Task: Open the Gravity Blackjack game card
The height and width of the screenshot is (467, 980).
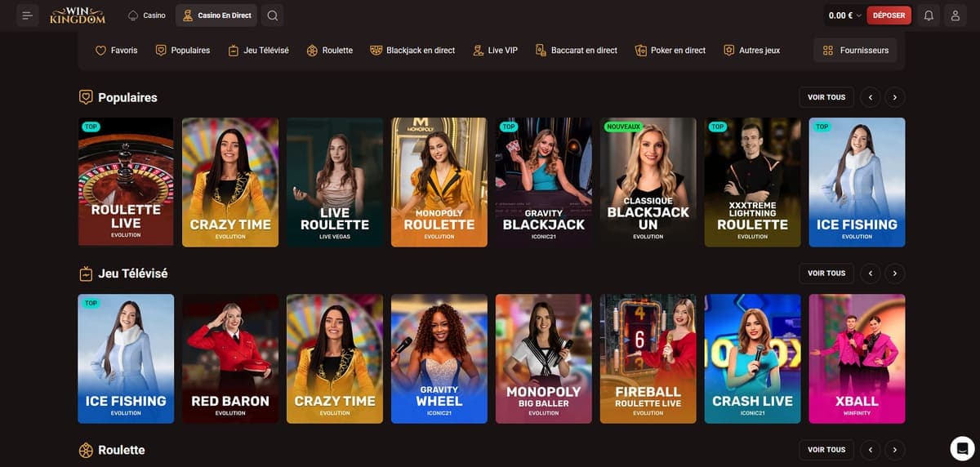Action: pos(544,182)
